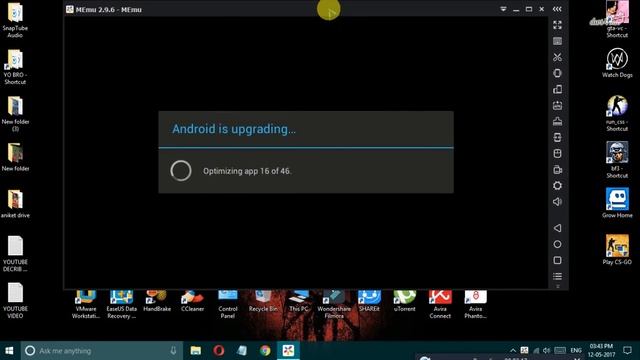The image size is (640, 360).
Task: Click the shake device icon in sidebar
Action: pyautogui.click(x=557, y=73)
